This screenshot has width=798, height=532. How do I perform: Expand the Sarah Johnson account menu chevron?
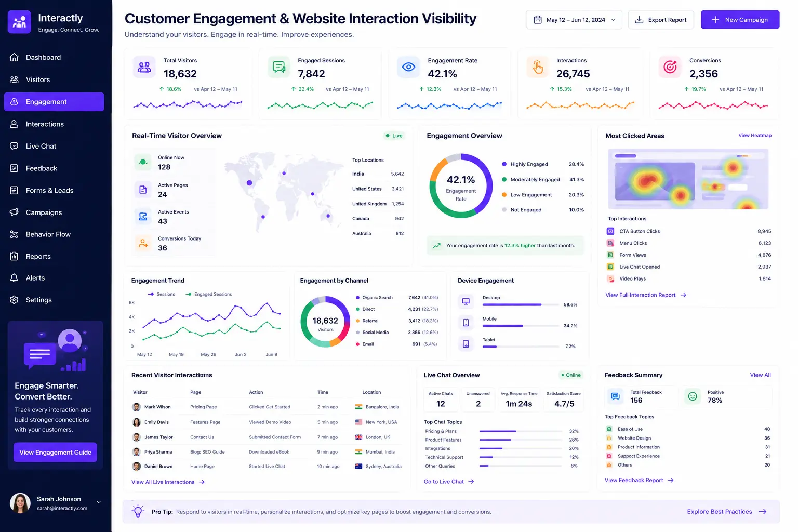click(99, 502)
